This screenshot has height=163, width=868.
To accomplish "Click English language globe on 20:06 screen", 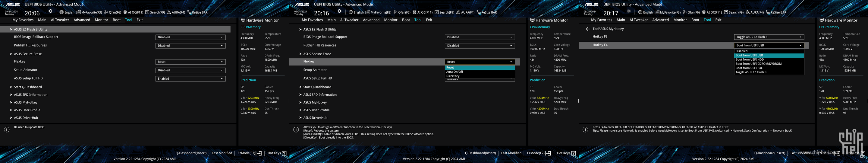I will coord(67,12).
